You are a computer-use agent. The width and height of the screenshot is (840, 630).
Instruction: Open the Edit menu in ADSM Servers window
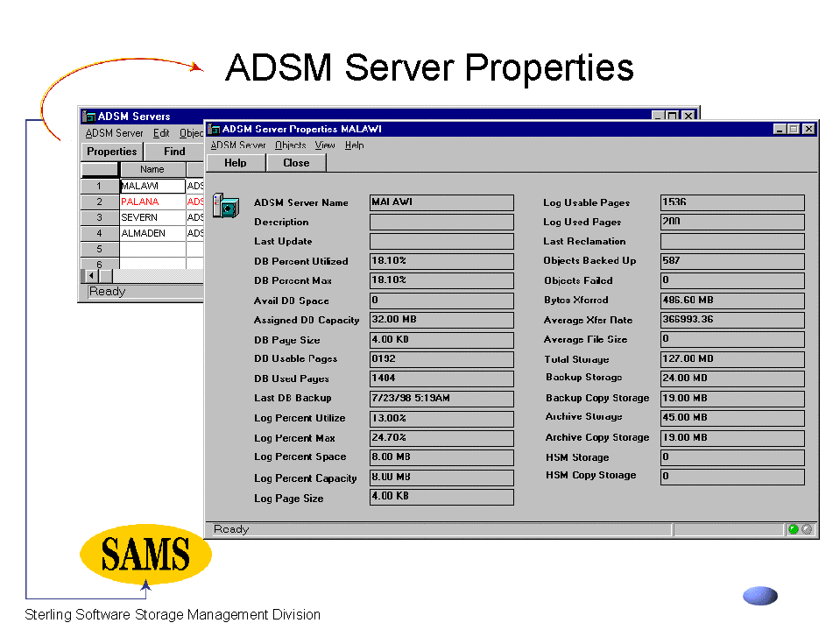[x=161, y=133]
